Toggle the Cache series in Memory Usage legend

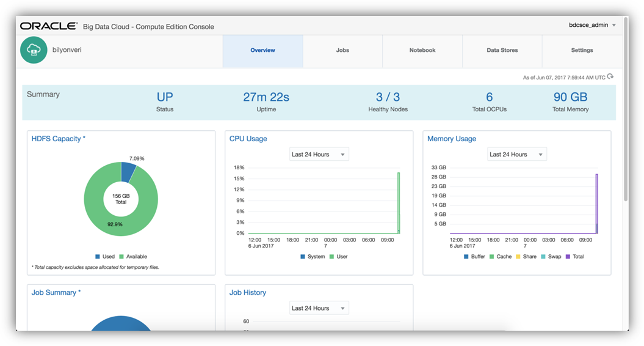pos(492,257)
